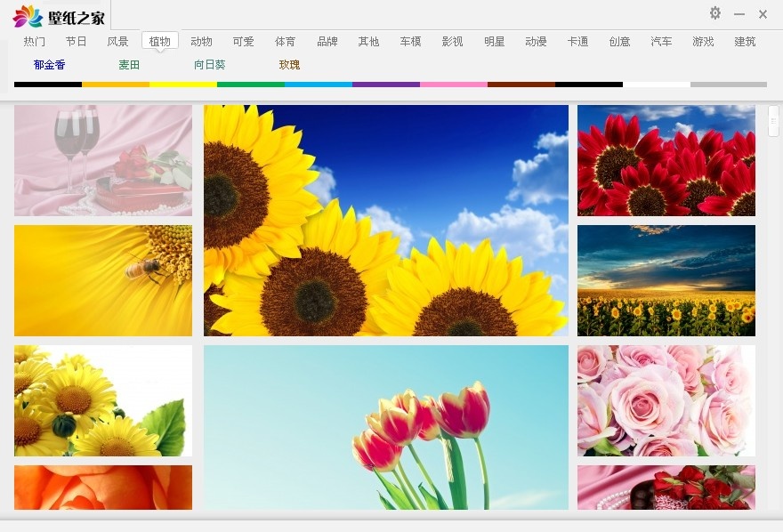Image resolution: width=783 pixels, height=532 pixels.
Task: Open the bee on sunflower wallpaper
Action: point(103,280)
